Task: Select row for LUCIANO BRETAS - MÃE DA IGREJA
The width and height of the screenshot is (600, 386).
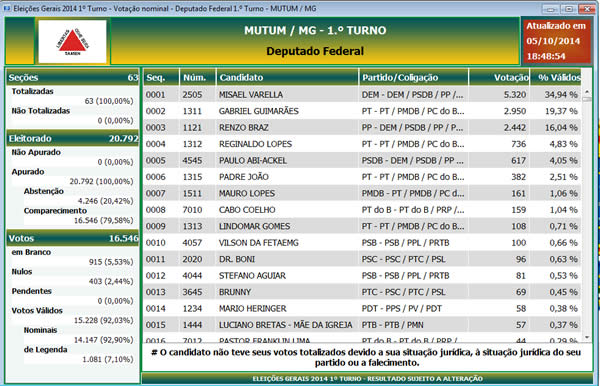Action: (x=362, y=325)
